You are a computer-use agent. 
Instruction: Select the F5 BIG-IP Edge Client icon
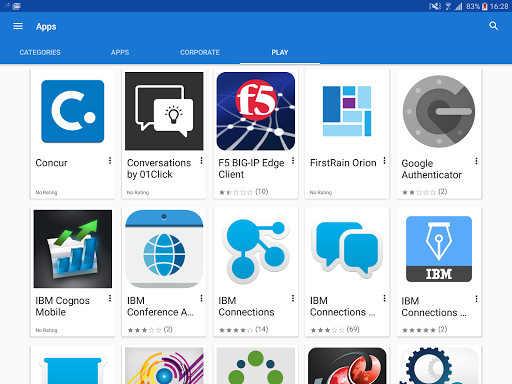click(x=256, y=111)
